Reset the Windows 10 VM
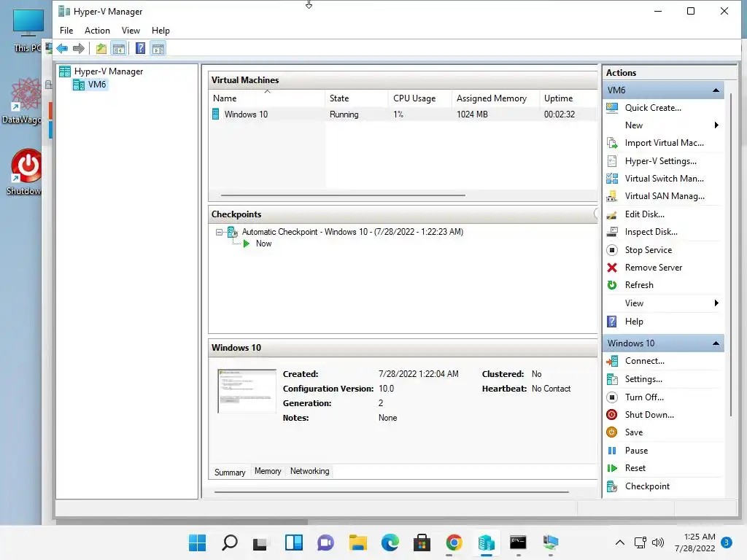The image size is (747, 560). [x=635, y=468]
